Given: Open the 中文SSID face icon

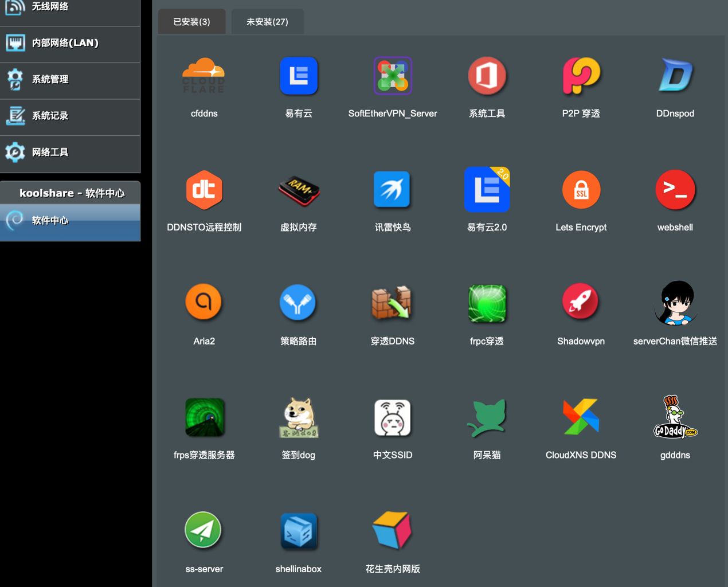Looking at the screenshot, I should pos(393,418).
